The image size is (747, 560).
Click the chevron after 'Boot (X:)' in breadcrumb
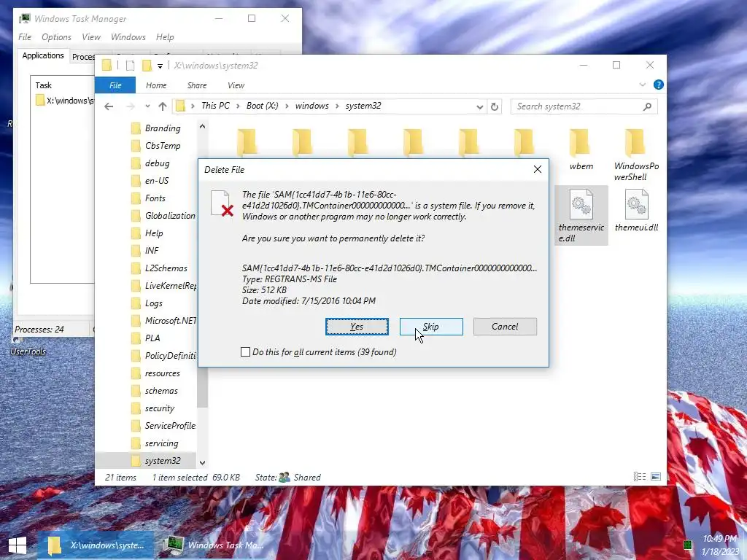[x=287, y=106]
